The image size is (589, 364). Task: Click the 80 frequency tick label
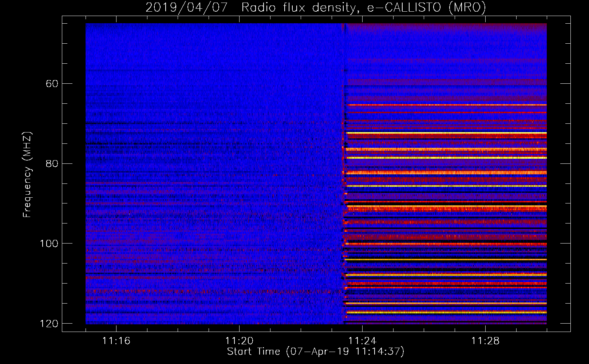(52, 163)
